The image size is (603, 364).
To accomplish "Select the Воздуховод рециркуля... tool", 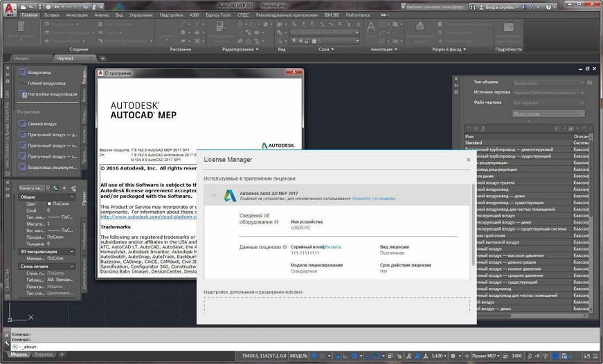I will coord(48,167).
